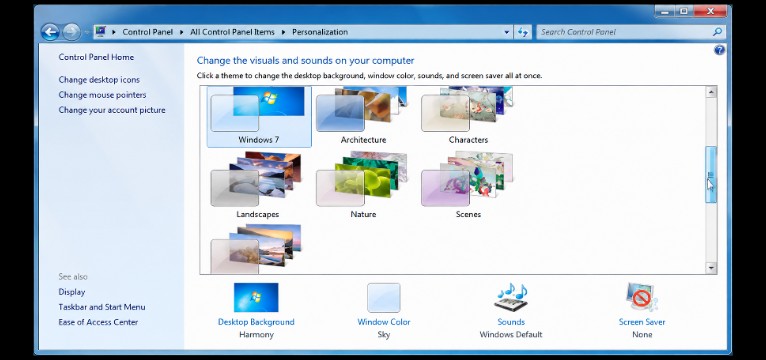Open Help via the question mark icon
Viewport: 766px width, 360px height.
point(719,50)
